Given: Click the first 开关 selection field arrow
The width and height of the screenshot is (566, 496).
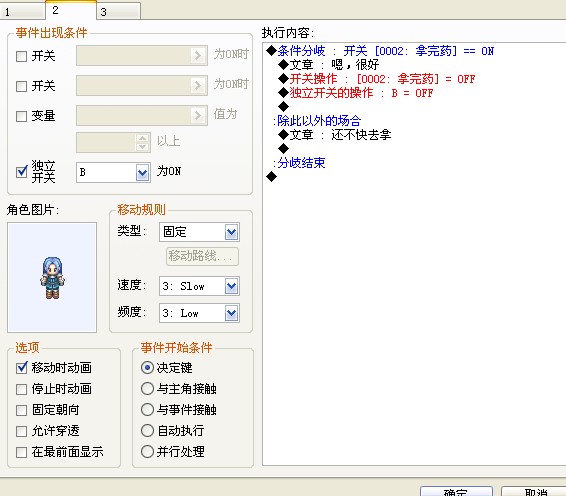Looking at the screenshot, I should click(x=197, y=56).
